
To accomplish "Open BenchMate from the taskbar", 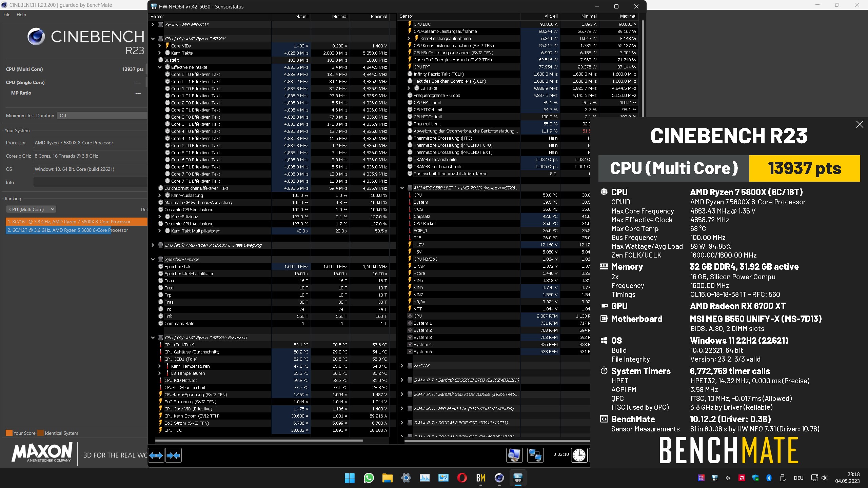I will coord(480,478).
